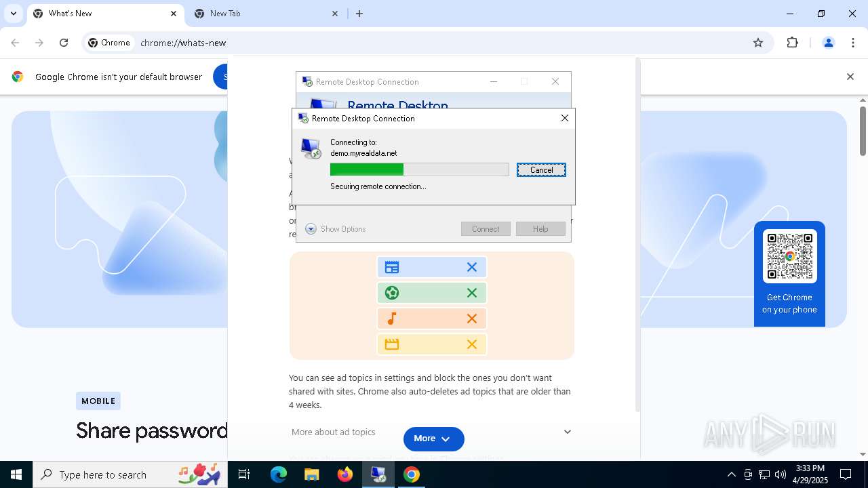Screen dimensions: 868x488
Task: Show hidden system tray icons
Action: pos(731,474)
